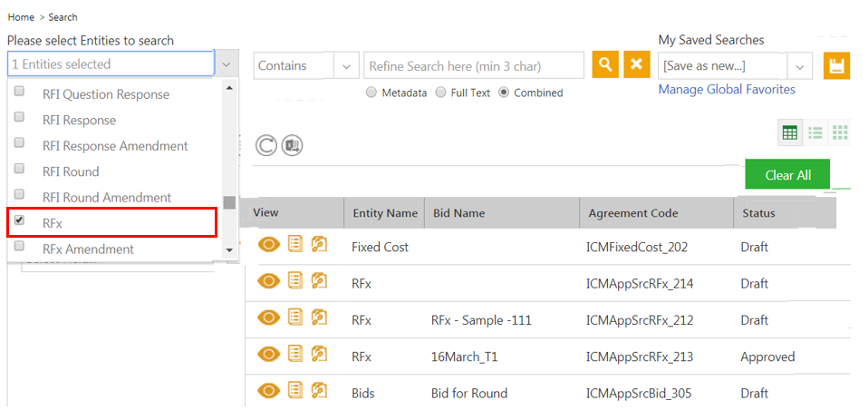The width and height of the screenshot is (868, 420).
Task: Open Manage Global Favorites link
Action: click(x=727, y=89)
